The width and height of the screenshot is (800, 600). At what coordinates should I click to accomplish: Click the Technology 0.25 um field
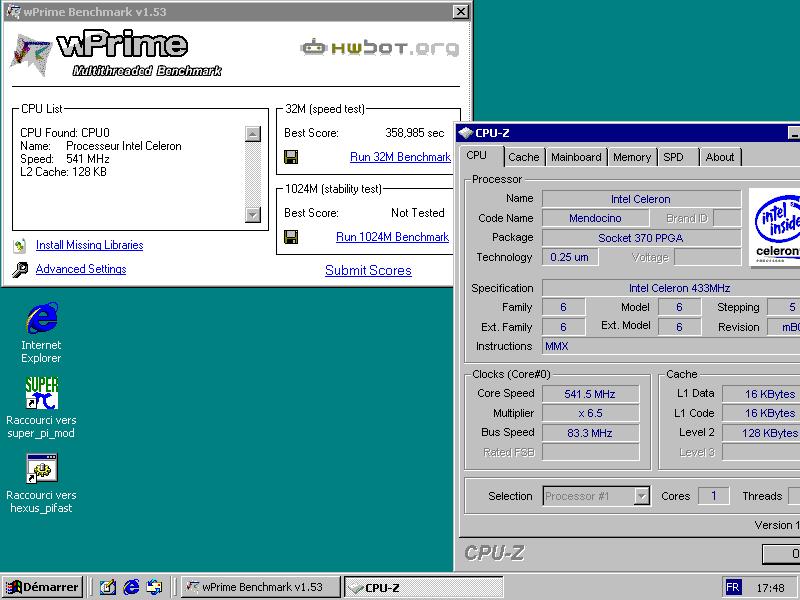tap(569, 257)
